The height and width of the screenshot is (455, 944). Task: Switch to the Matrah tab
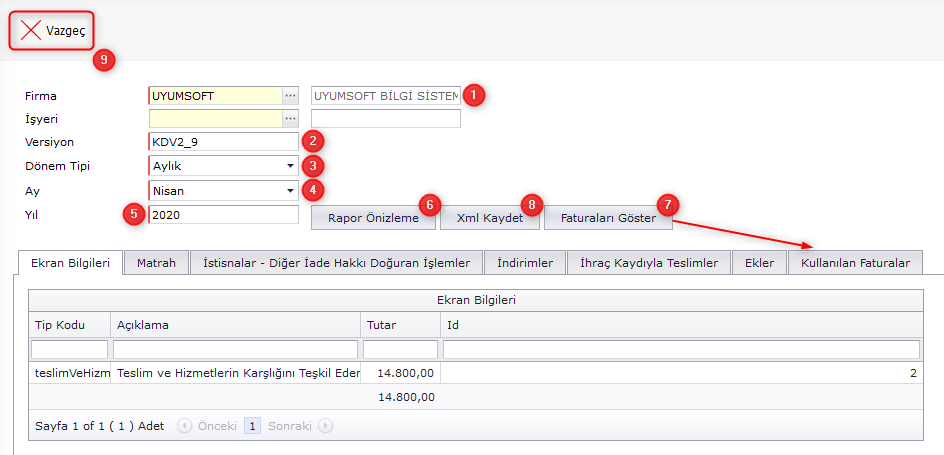tap(156, 263)
